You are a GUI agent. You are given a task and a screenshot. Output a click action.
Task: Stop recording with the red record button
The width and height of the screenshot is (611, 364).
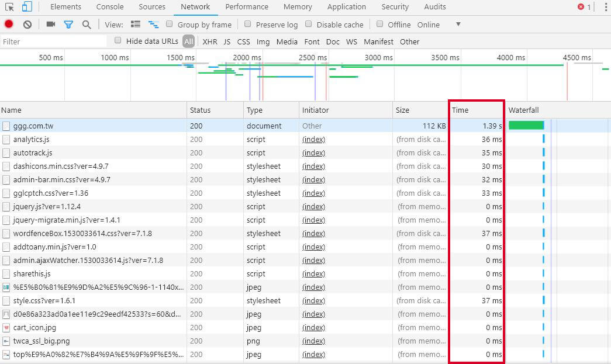(9, 24)
